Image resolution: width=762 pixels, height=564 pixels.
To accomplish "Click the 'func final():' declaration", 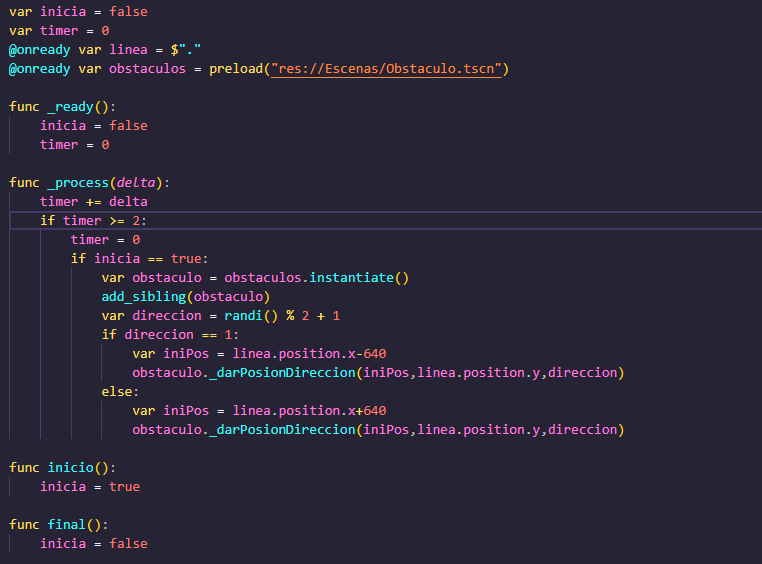I will click(58, 525).
